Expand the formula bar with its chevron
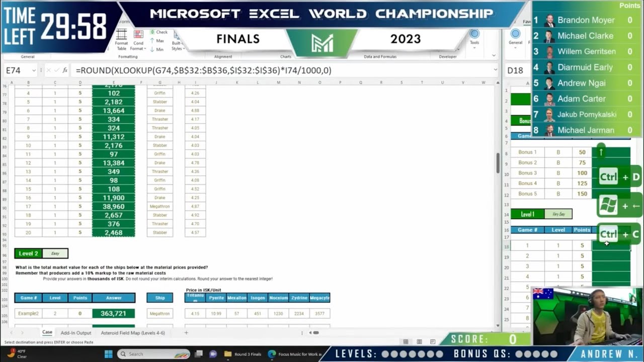The width and height of the screenshot is (644, 362). tap(495, 70)
